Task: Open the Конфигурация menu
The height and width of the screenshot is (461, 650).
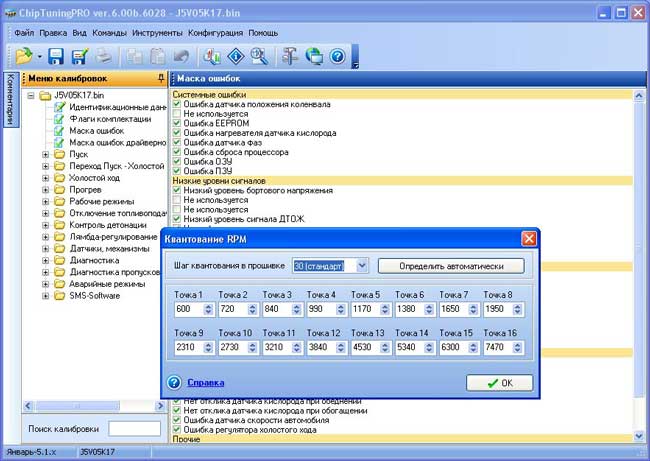Action: [x=215, y=33]
